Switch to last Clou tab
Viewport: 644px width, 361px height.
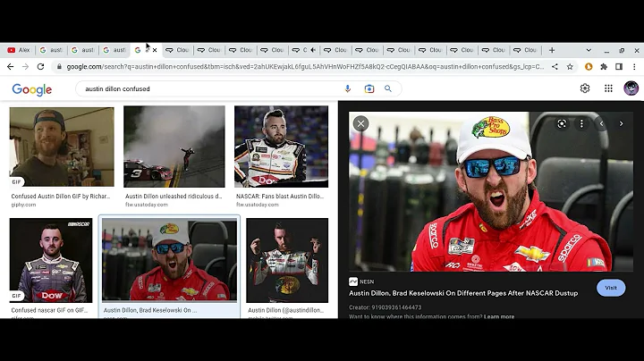pos(526,50)
